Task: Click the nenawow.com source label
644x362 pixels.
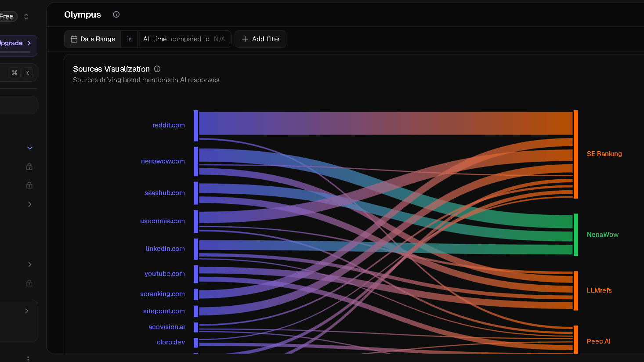Action: pos(163,161)
